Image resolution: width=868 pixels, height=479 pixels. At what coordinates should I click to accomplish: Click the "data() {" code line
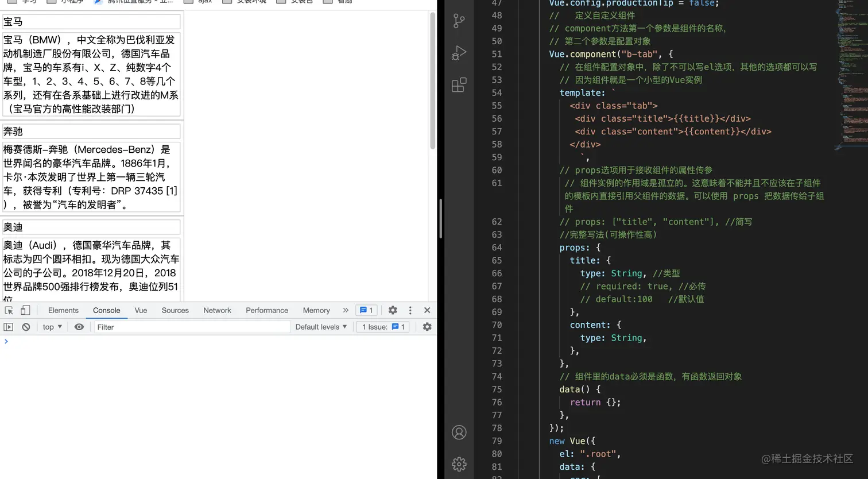(x=580, y=389)
